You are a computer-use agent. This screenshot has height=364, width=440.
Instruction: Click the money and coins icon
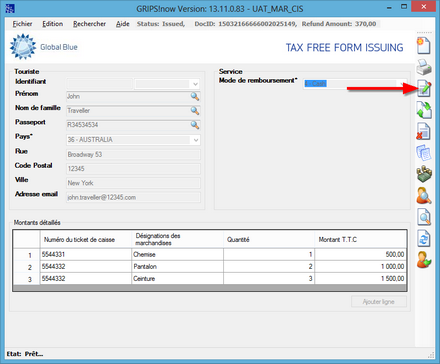coord(424,174)
